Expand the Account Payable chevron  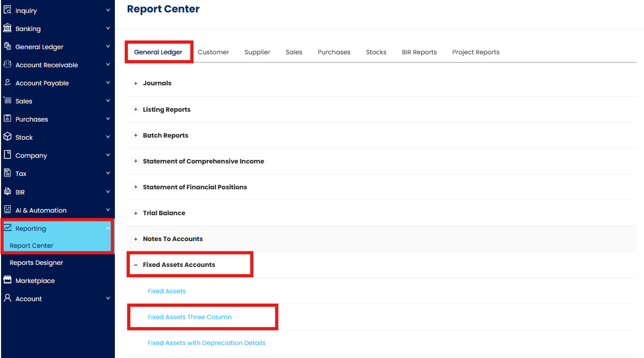pos(108,82)
